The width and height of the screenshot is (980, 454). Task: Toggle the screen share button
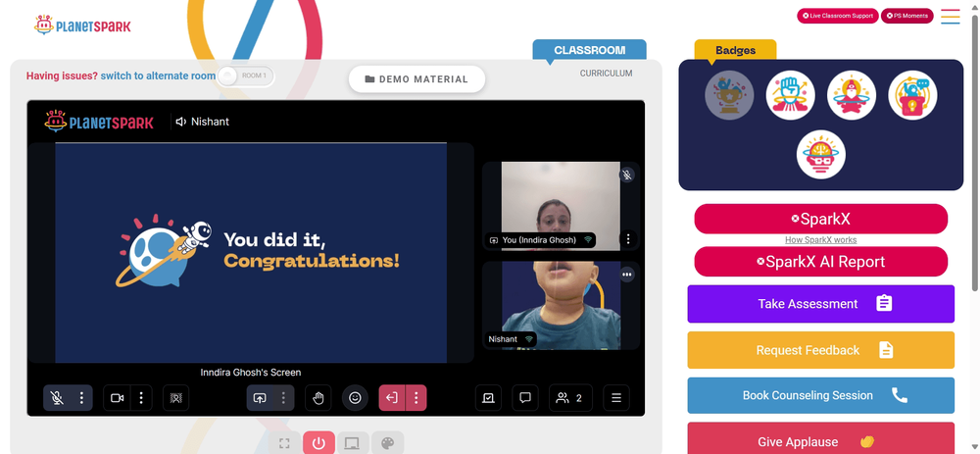click(x=260, y=398)
